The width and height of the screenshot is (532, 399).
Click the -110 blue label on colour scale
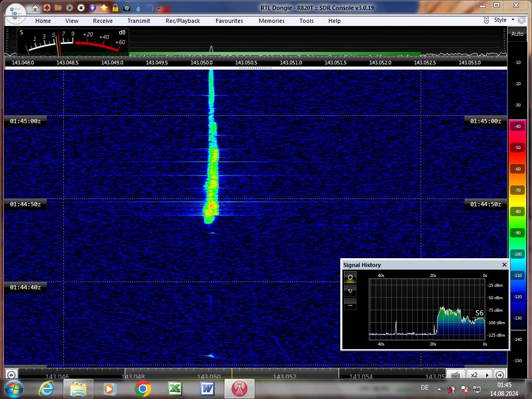point(517,275)
